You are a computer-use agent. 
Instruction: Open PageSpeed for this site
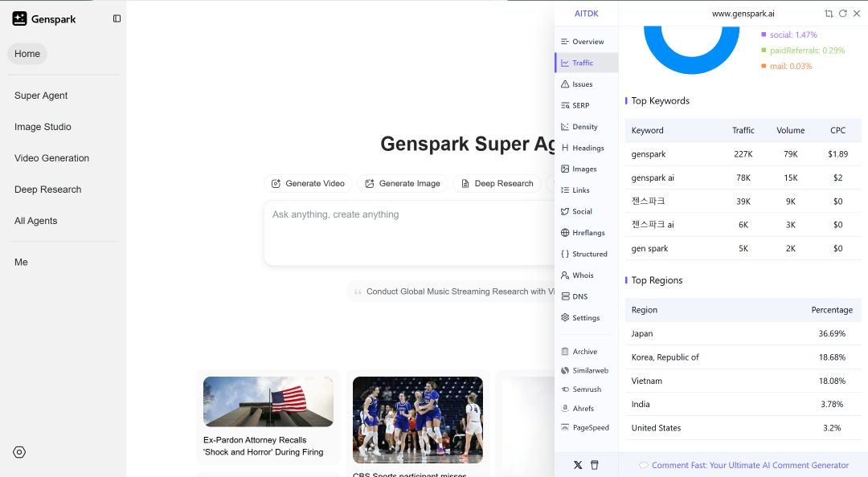586,427
